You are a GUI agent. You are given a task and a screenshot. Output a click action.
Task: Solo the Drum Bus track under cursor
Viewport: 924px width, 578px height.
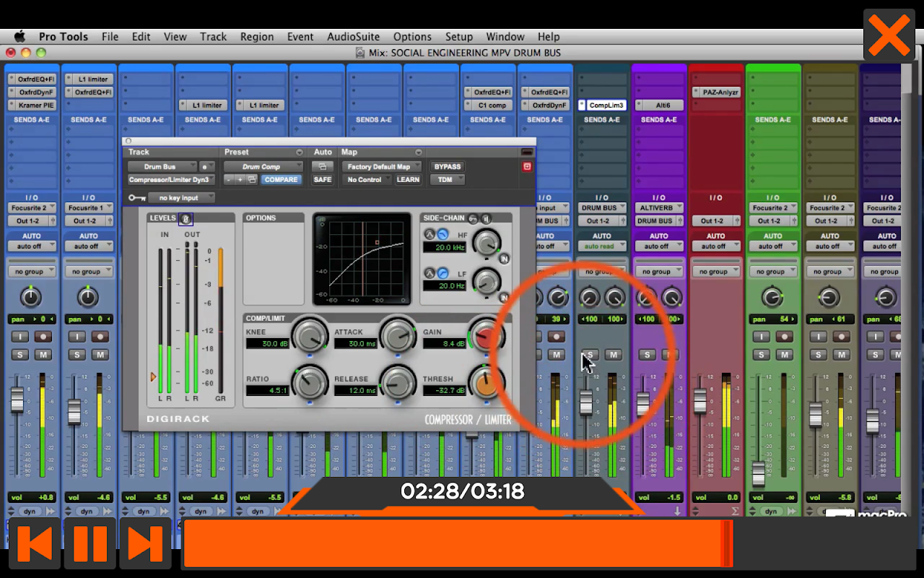(x=590, y=355)
